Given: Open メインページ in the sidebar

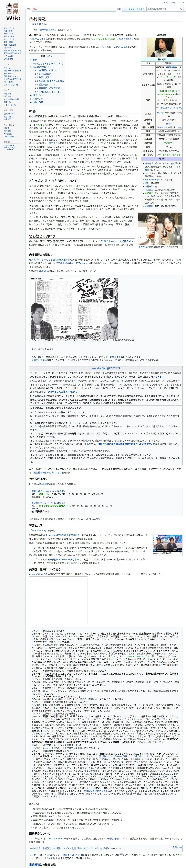Looking at the screenshot, I should [9, 28].
